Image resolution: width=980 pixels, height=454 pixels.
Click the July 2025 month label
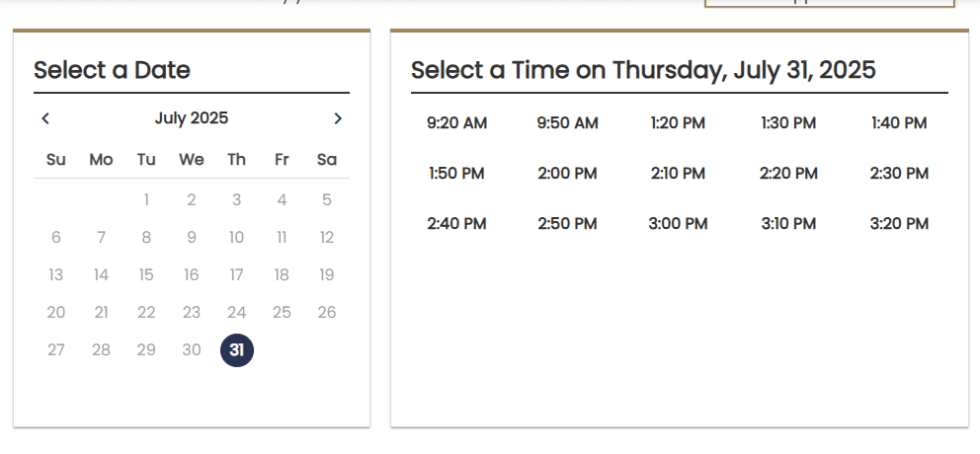(x=192, y=118)
